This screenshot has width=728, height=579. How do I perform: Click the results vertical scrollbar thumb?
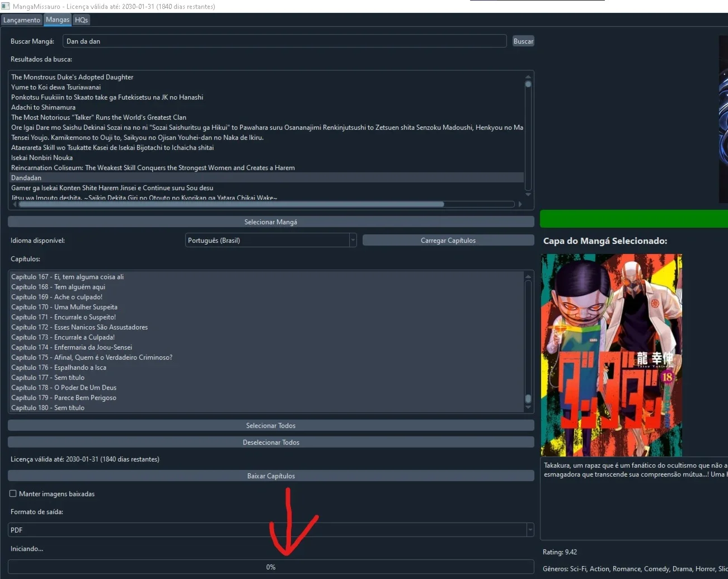tap(528, 84)
